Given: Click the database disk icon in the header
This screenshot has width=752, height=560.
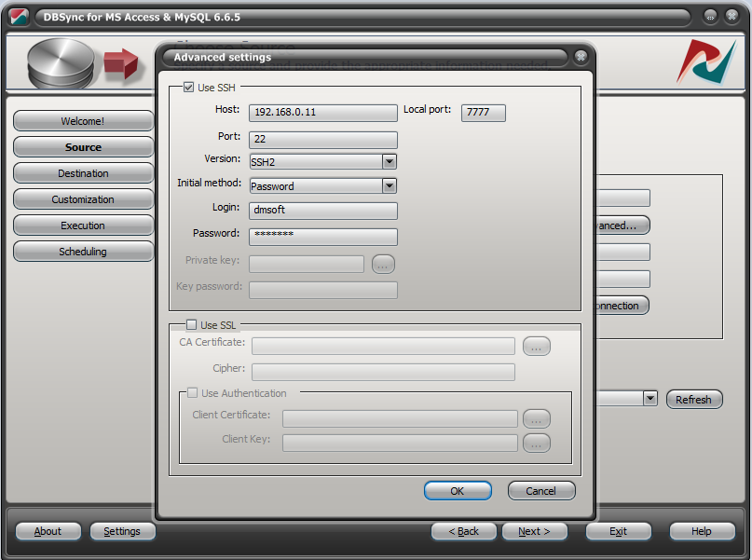Looking at the screenshot, I should (x=61, y=63).
